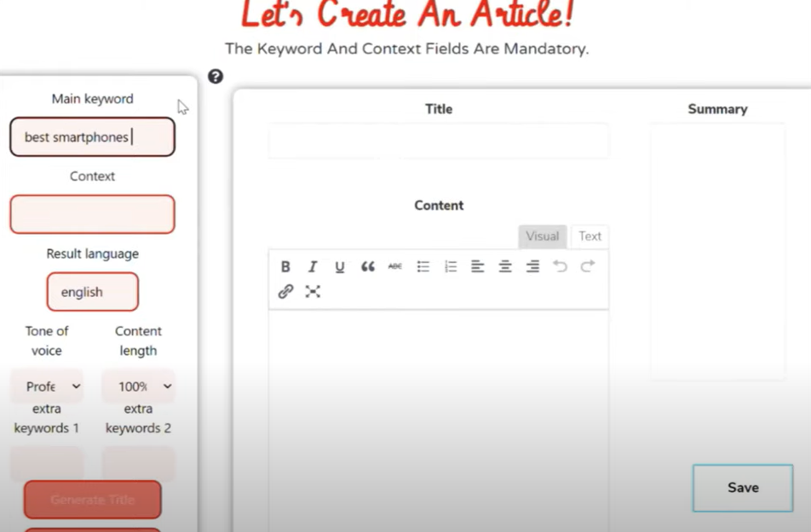Apply strikethrough formatting
Screen dimensions: 811x532
(395, 266)
